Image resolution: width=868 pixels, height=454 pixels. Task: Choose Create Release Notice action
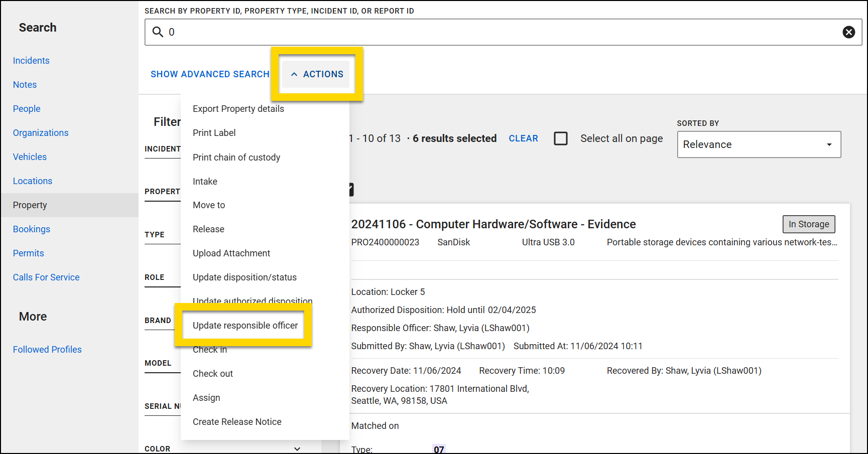[237, 421]
